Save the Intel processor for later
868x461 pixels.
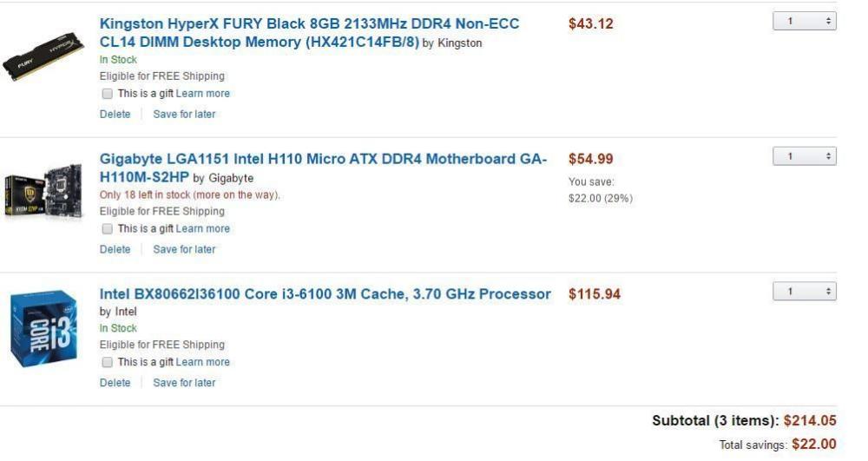[184, 383]
